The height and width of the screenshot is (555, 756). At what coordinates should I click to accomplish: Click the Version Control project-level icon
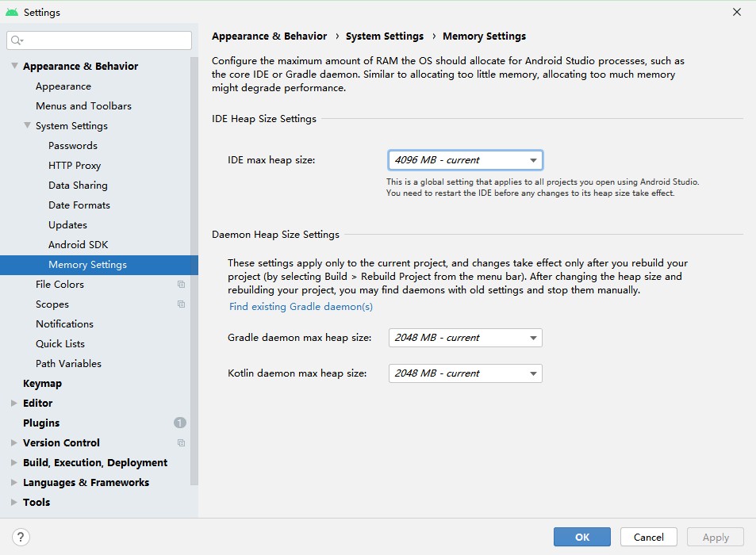tap(181, 442)
